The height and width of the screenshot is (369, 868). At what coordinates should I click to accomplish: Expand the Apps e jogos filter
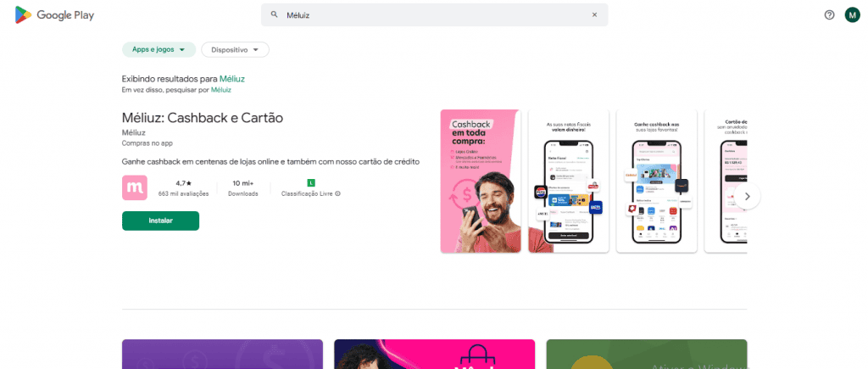(159, 49)
